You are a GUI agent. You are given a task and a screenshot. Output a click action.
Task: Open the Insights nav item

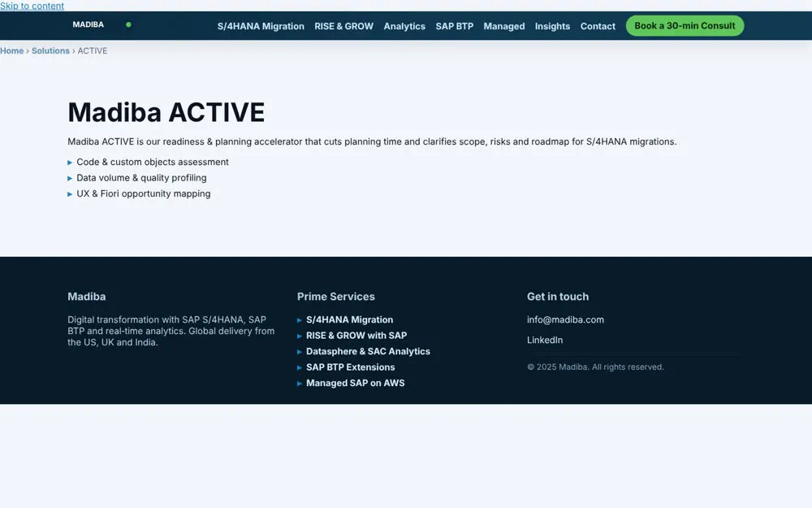pos(552,26)
